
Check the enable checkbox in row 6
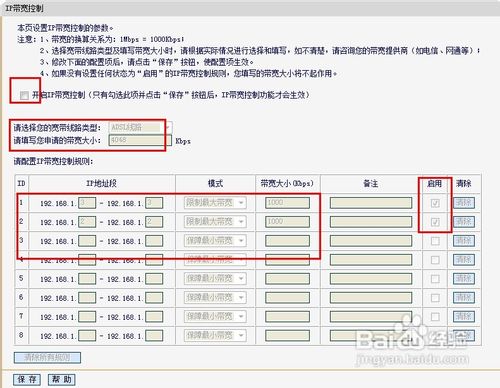pos(435,298)
